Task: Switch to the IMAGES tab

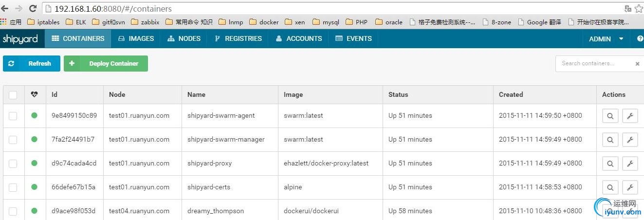Action: [x=136, y=38]
